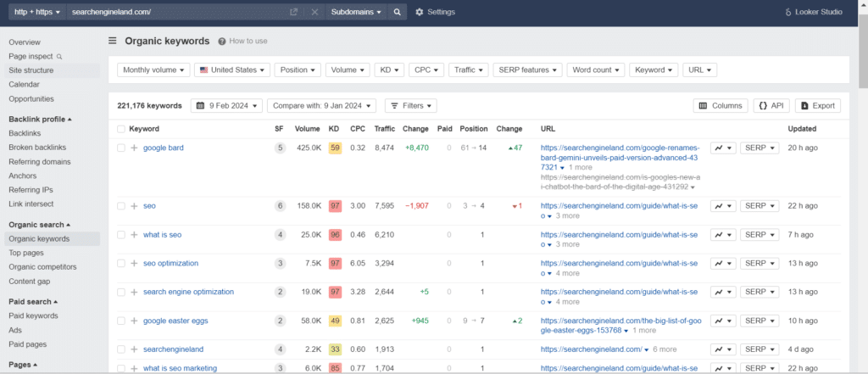The image size is (868, 374).
Task: Sort by the Traffic column header
Action: tap(384, 129)
